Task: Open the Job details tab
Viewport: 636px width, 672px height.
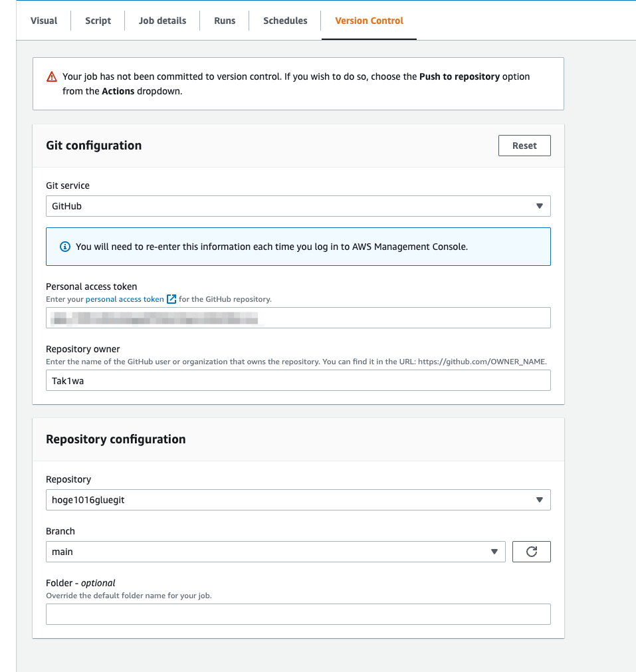Action: [x=161, y=21]
